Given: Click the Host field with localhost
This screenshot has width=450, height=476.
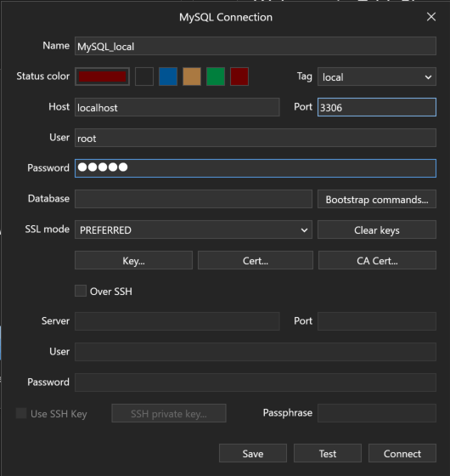Looking at the screenshot, I should [x=177, y=107].
